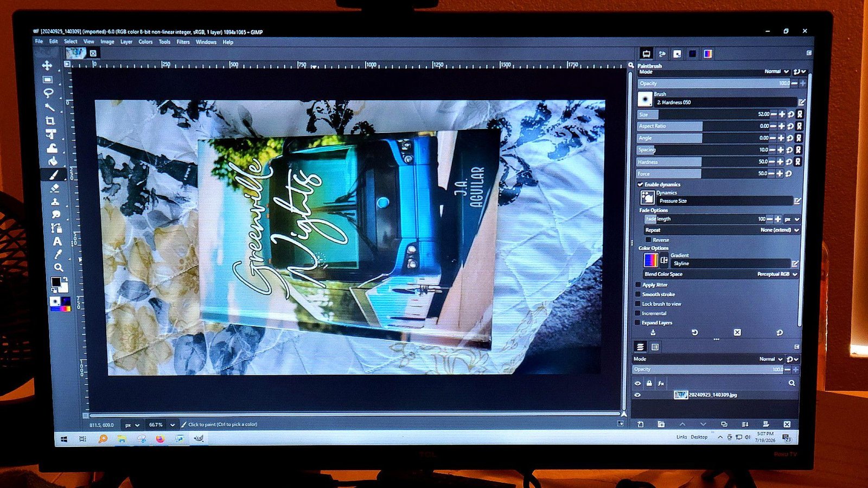Viewport: 868px width, 488px height.
Task: Edit the brush Hardness 050
Action: click(801, 102)
